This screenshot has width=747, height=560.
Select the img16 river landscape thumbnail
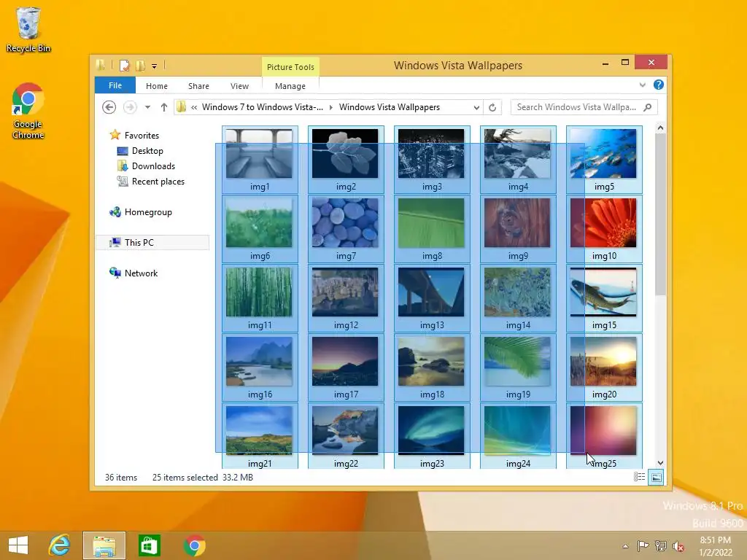(259, 362)
